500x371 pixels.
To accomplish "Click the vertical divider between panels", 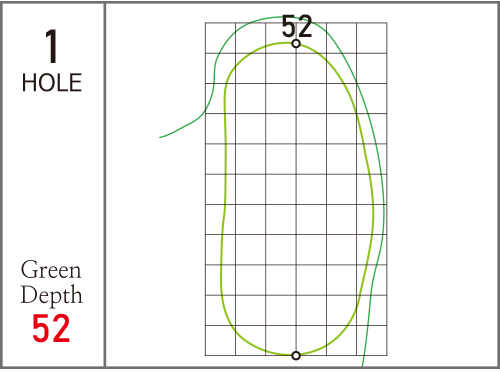I will [105, 185].
